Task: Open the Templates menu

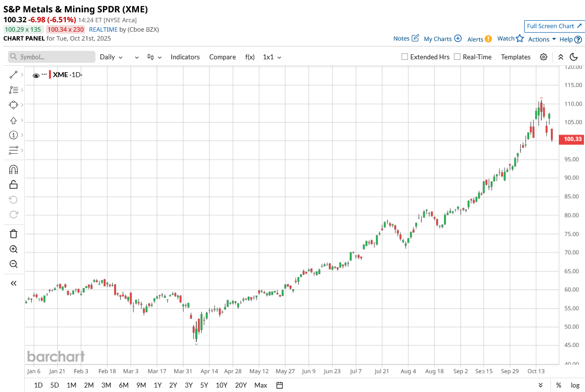Action: [x=516, y=57]
